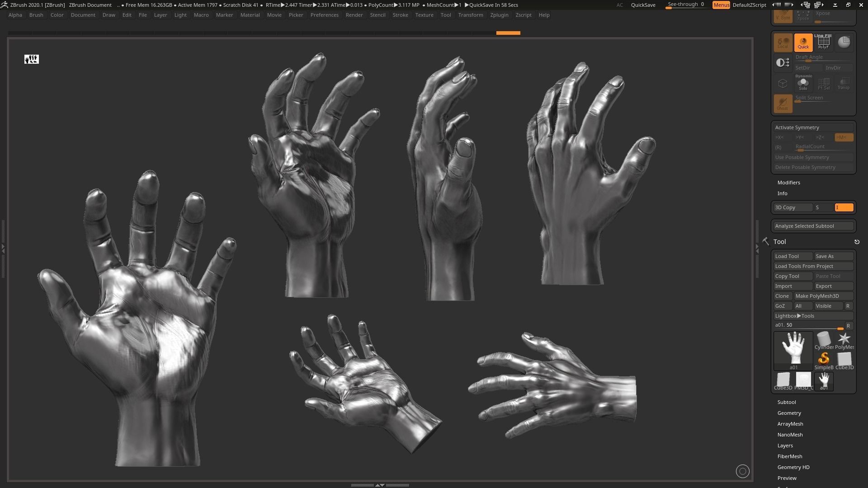Image resolution: width=868 pixels, height=488 pixels.
Task: Toggle the Menus visibility button
Action: point(721,5)
